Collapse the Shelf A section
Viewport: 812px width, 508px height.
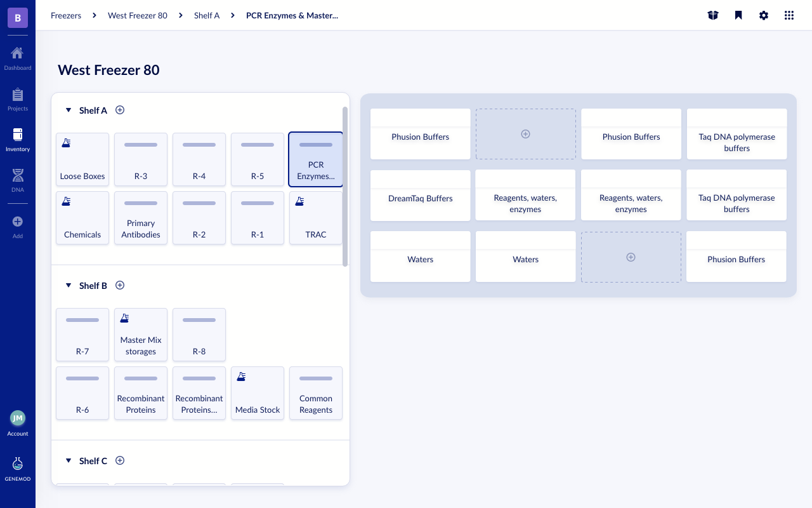tap(69, 110)
